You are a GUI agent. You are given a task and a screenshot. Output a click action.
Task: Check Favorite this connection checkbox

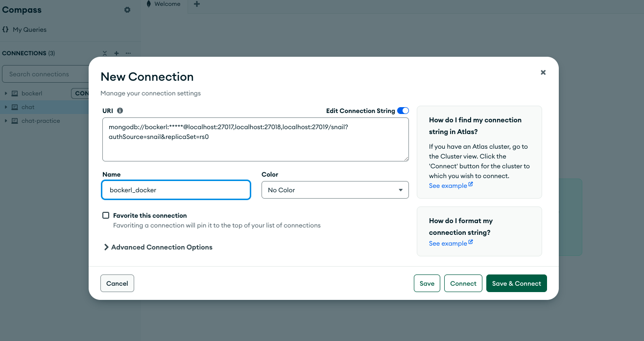point(106,215)
